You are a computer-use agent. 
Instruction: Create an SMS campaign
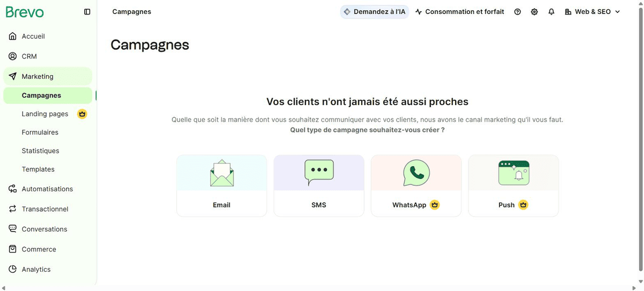pos(319,186)
